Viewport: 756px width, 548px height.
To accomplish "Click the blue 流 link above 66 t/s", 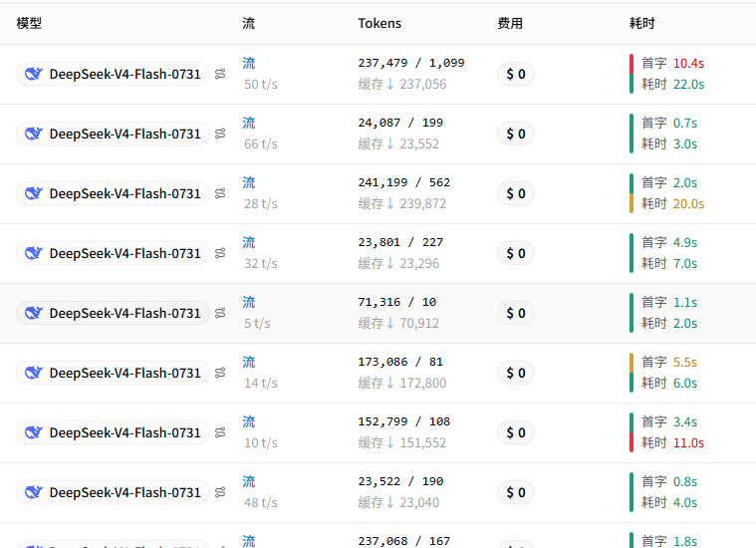I will pyautogui.click(x=249, y=123).
